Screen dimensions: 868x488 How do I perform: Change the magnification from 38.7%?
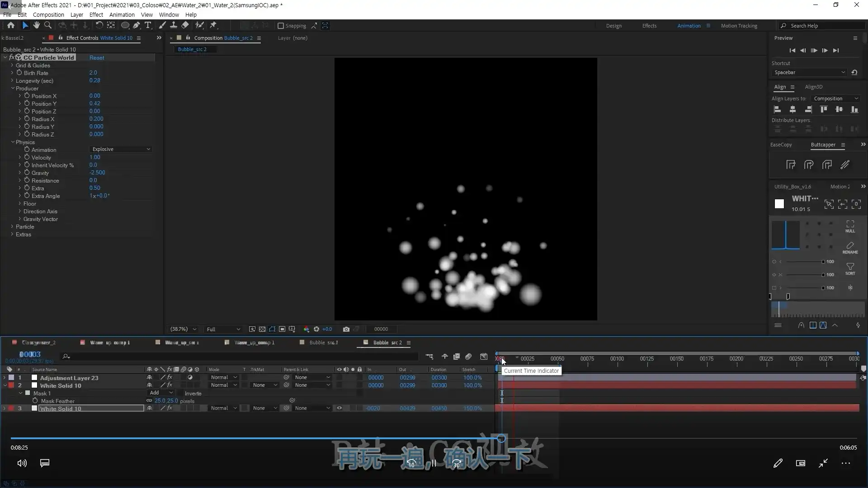[183, 329]
